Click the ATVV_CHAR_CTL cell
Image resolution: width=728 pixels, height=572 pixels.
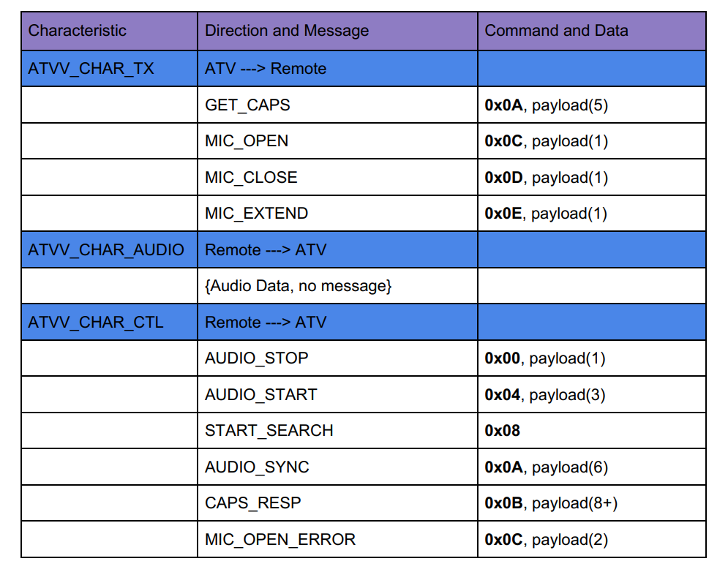(x=109, y=323)
